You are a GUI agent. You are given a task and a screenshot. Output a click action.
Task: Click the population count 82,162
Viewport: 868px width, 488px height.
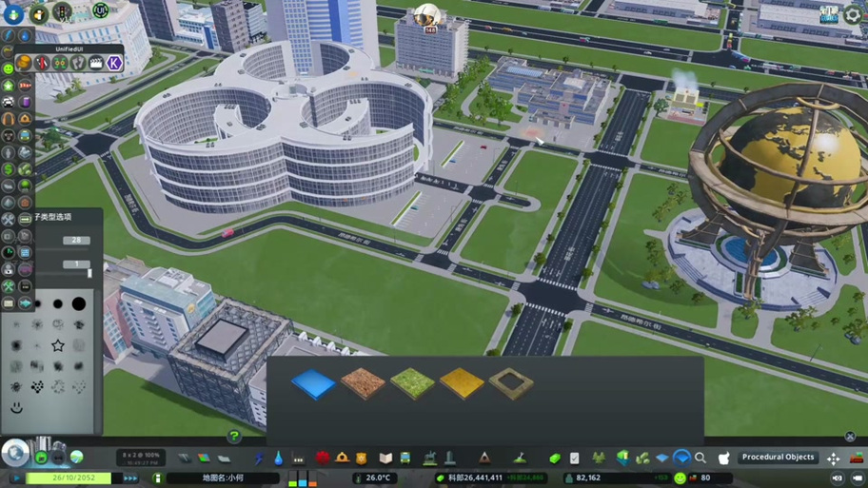tap(588, 478)
